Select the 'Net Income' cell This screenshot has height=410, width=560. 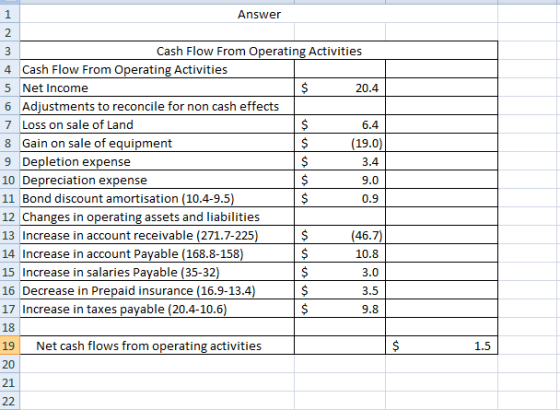tap(157, 88)
